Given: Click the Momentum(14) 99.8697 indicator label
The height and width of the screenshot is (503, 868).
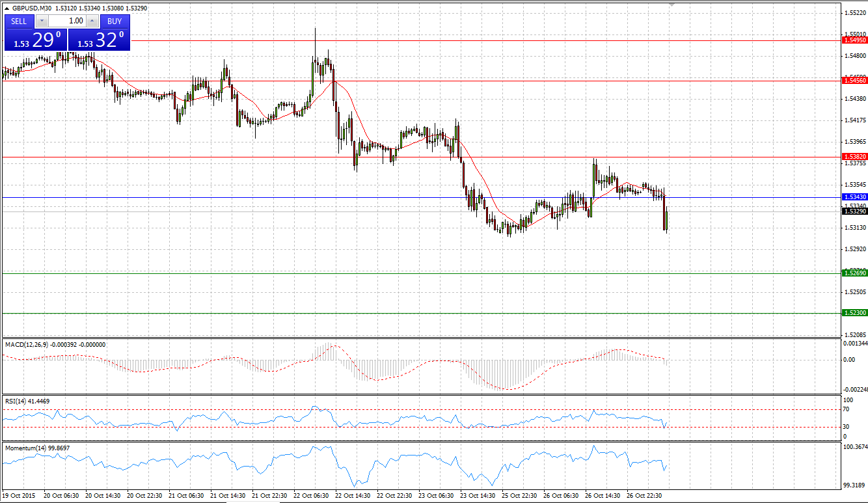Looking at the screenshot, I should 38,448.
